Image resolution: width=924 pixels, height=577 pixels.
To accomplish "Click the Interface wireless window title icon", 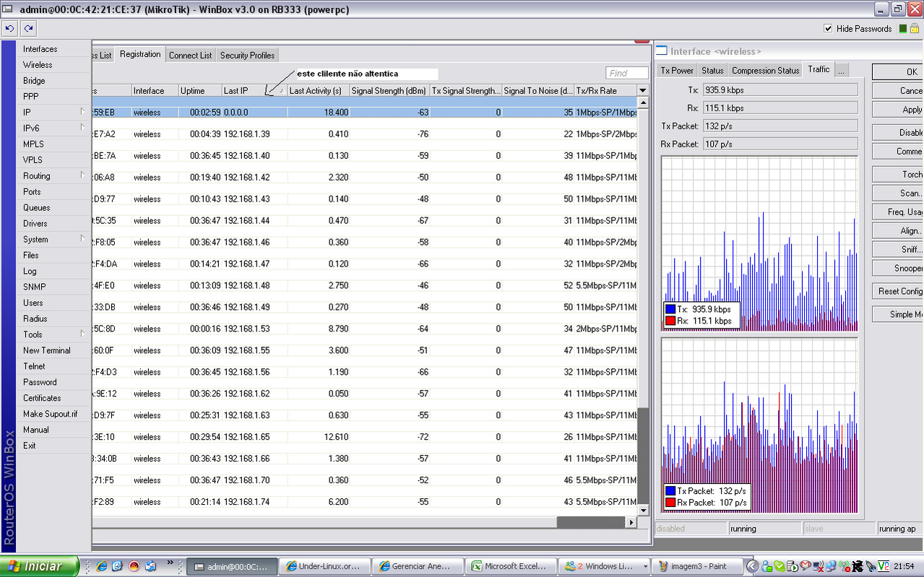I will 661,51.
